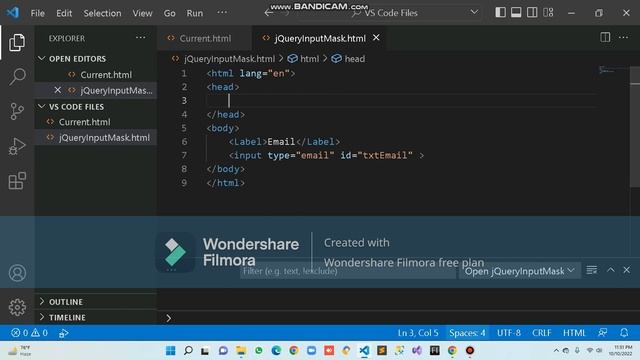Click the 'html' breadcrumb item

pyautogui.click(x=309, y=59)
